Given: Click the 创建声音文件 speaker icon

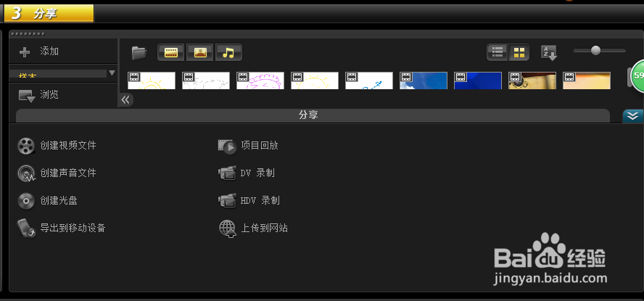Looking at the screenshot, I should [26, 173].
